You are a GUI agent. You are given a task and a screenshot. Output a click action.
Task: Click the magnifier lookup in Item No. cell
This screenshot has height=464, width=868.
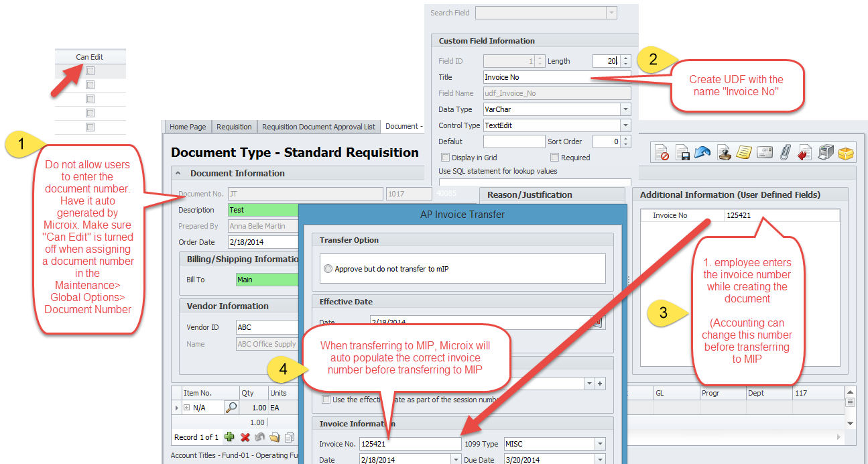coord(231,407)
